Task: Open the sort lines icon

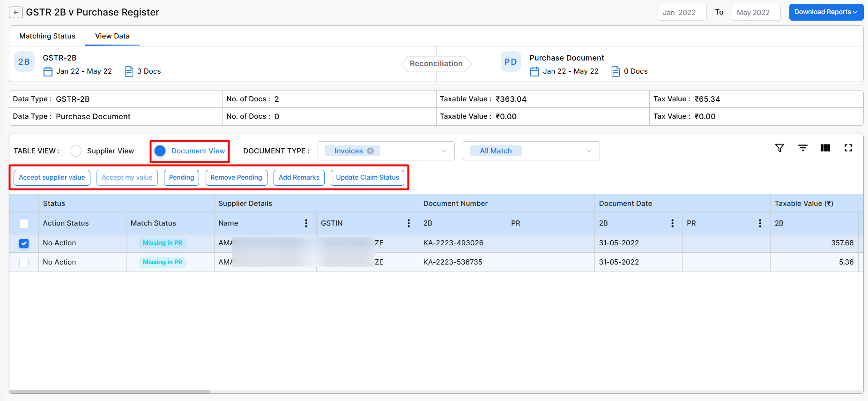Action: (802, 148)
